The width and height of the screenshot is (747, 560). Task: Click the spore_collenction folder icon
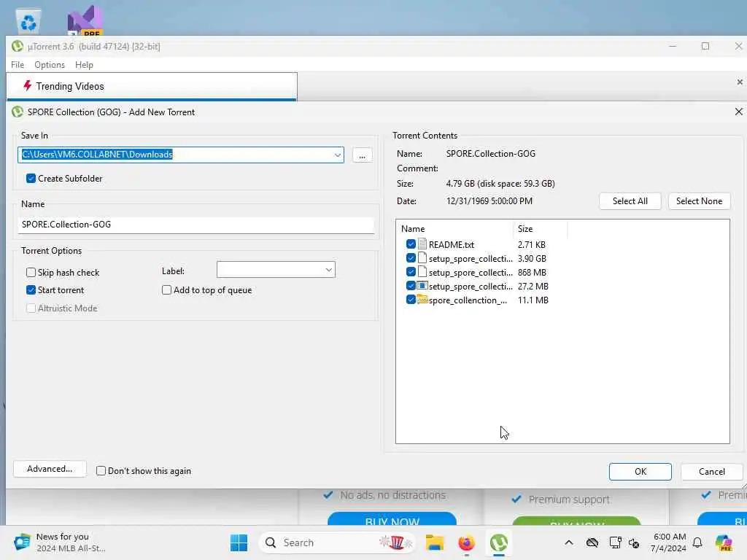coord(422,300)
